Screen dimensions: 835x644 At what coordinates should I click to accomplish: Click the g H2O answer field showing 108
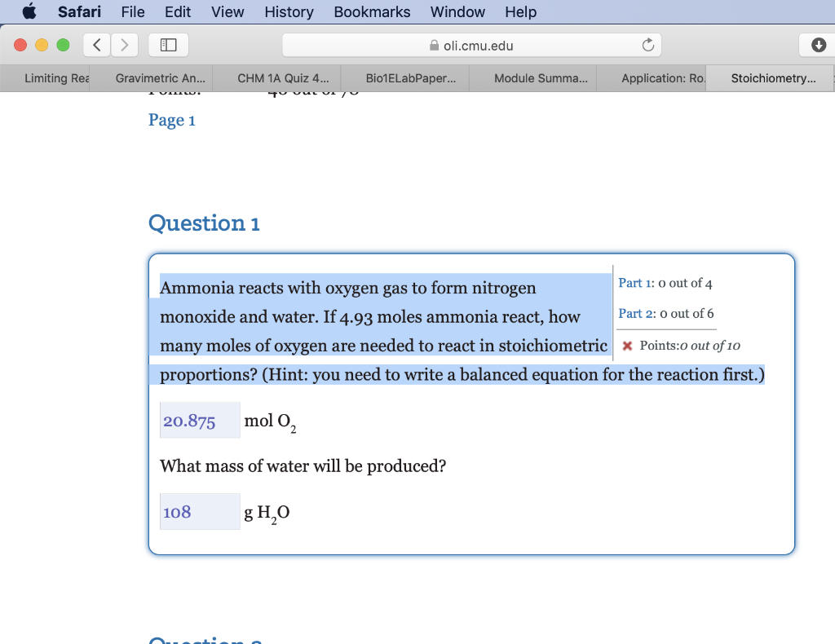pos(200,511)
